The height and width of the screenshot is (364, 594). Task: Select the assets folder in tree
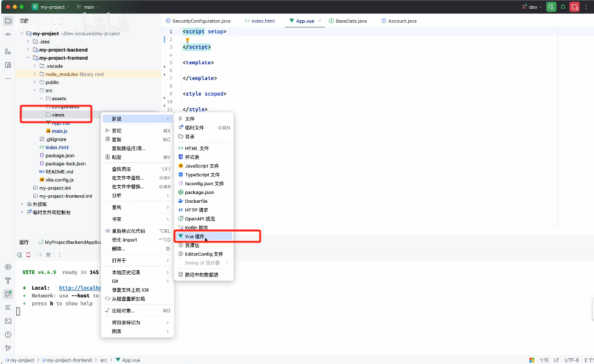pos(56,98)
